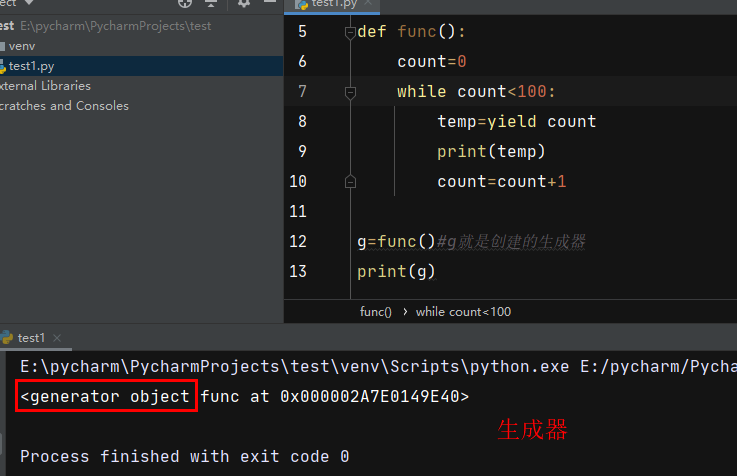The width and height of the screenshot is (737, 476).
Task: Open the Project view dropdown arrow
Action: click(x=29, y=2)
